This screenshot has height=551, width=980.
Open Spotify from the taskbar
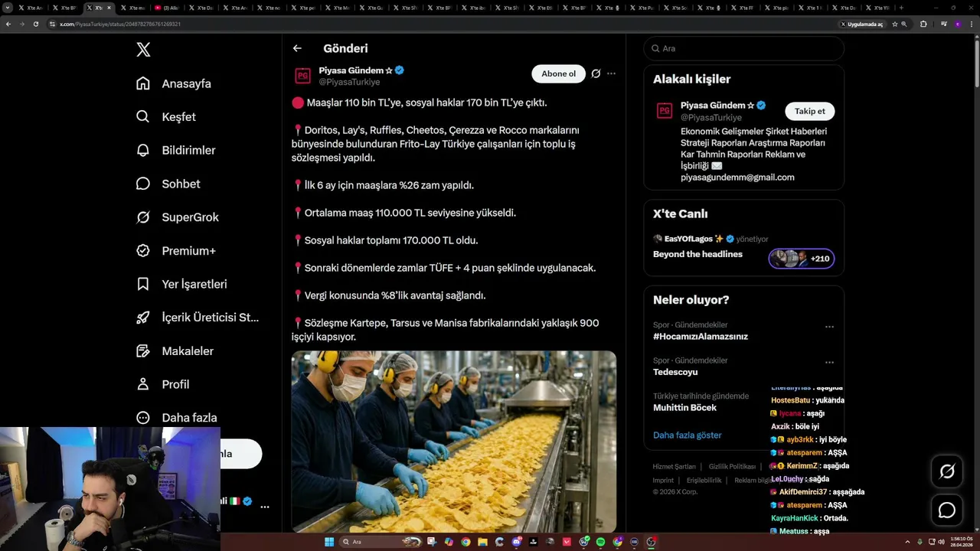600,542
